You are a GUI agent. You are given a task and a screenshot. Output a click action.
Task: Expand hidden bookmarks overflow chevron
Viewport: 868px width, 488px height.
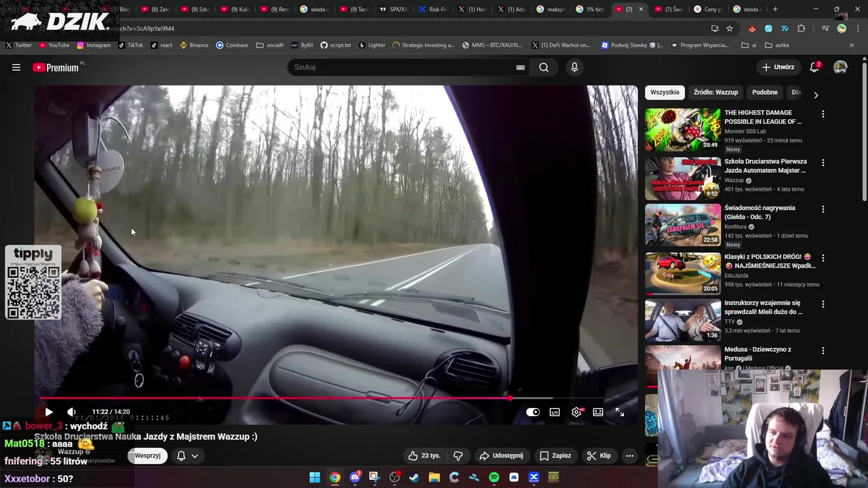click(x=851, y=45)
